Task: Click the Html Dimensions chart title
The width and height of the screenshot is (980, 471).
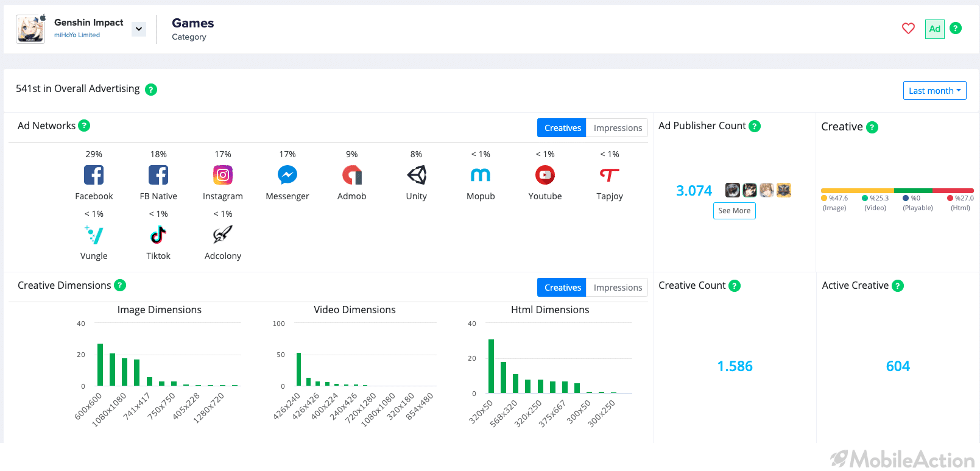Action: (x=550, y=310)
